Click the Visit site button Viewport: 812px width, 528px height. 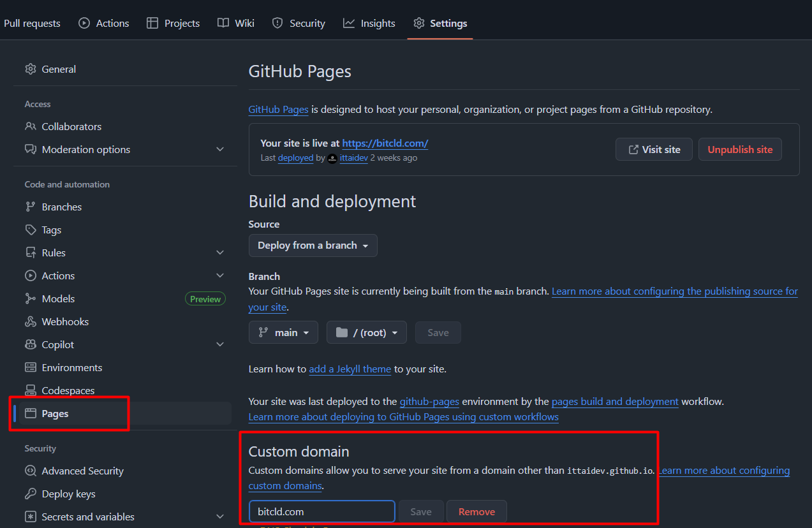tap(654, 149)
